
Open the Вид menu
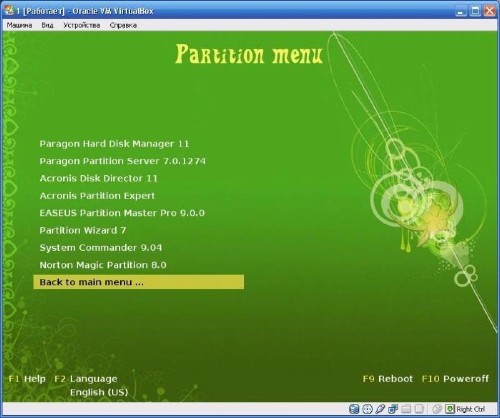[x=47, y=25]
